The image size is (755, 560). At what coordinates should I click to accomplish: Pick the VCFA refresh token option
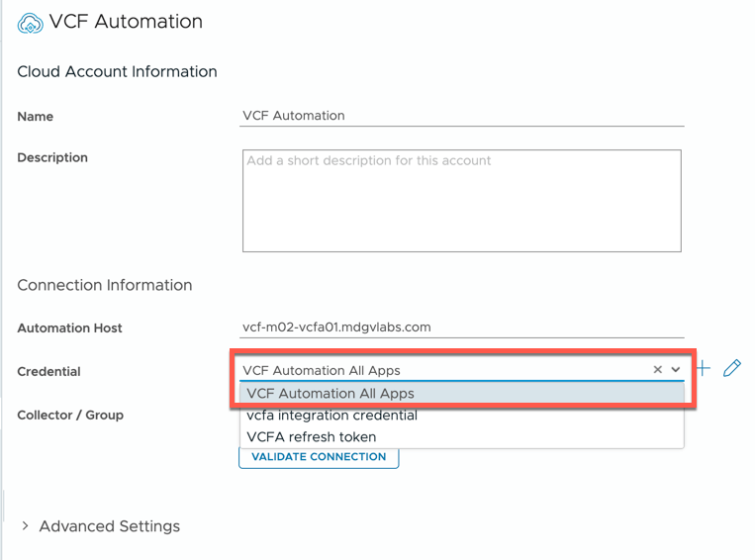311,437
